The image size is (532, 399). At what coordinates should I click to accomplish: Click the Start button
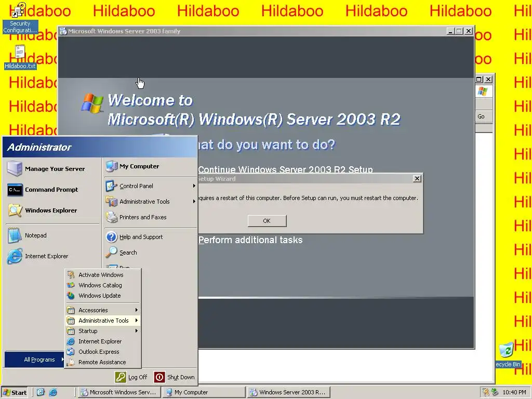(15, 393)
